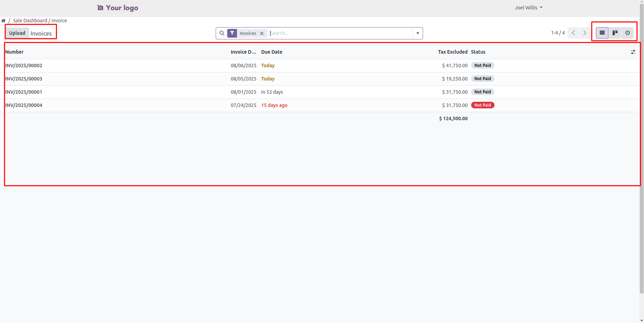Remove the Invoices filter facet
This screenshot has width=644, height=323.
pyautogui.click(x=262, y=33)
